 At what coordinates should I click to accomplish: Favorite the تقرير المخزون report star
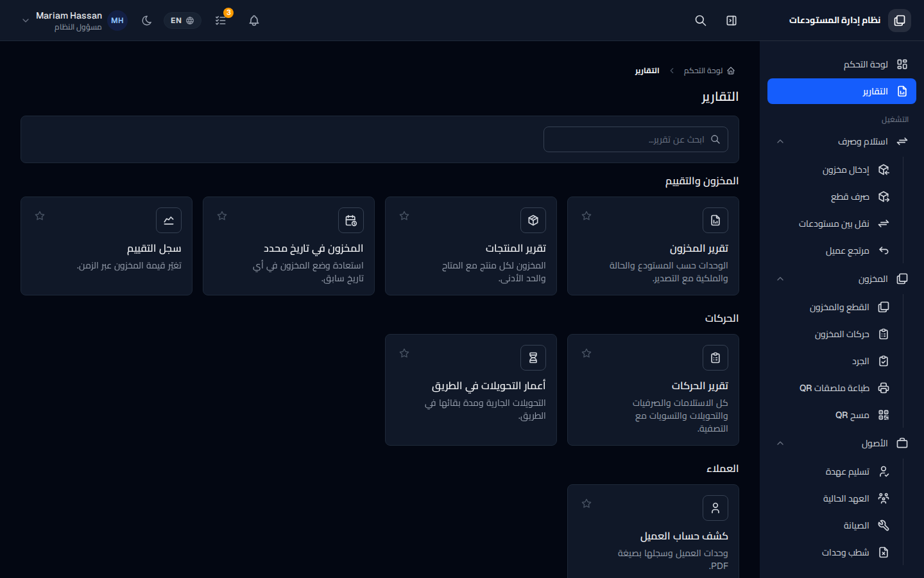coord(586,216)
